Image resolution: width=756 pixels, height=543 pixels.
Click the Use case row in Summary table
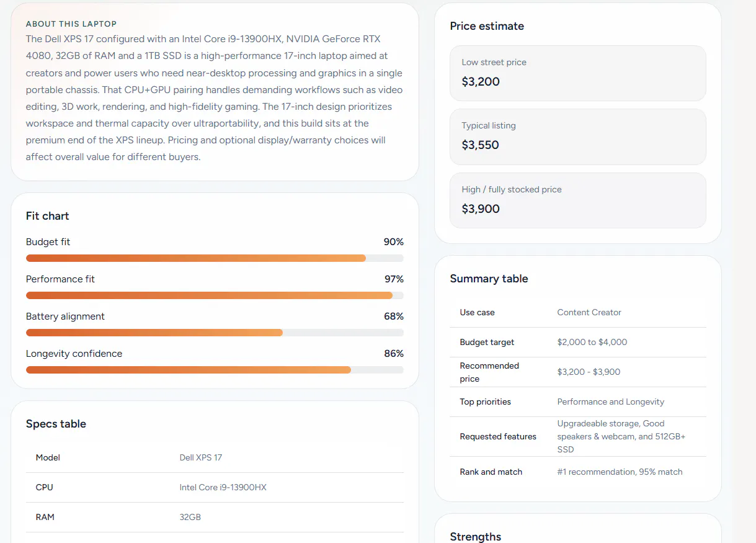tap(578, 313)
